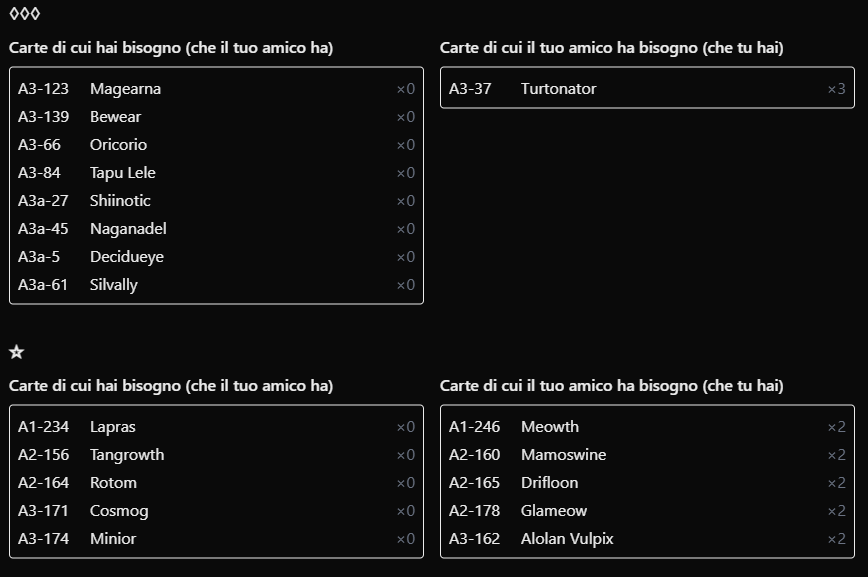Select the Turtonator A3-37 card
The image size is (868, 577).
click(647, 89)
